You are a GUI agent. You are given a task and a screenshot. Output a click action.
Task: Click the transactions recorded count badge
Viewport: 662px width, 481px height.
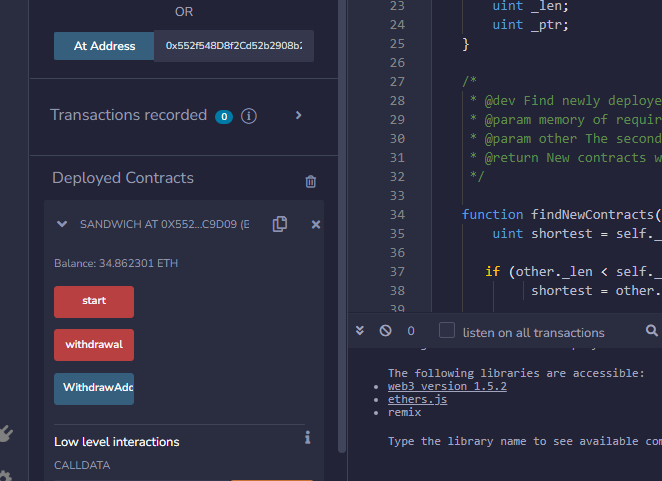click(x=224, y=117)
